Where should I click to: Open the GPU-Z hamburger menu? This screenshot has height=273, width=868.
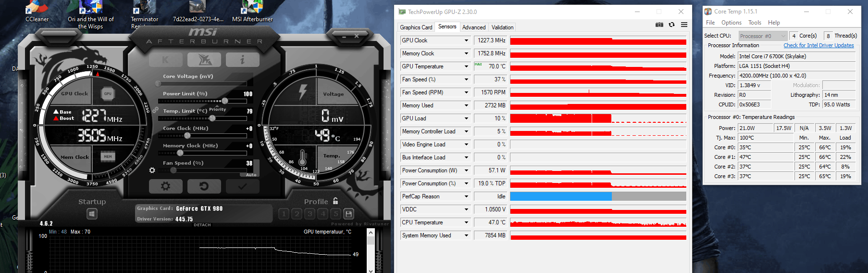point(684,25)
